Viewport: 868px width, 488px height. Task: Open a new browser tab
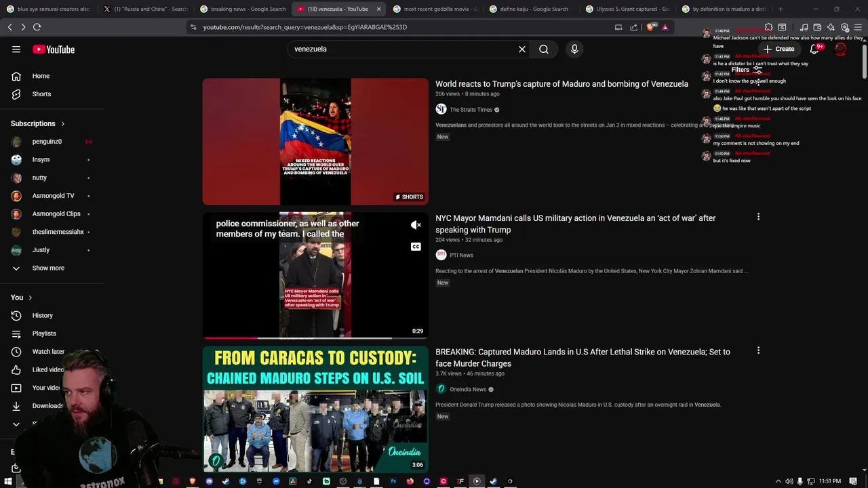point(781,9)
